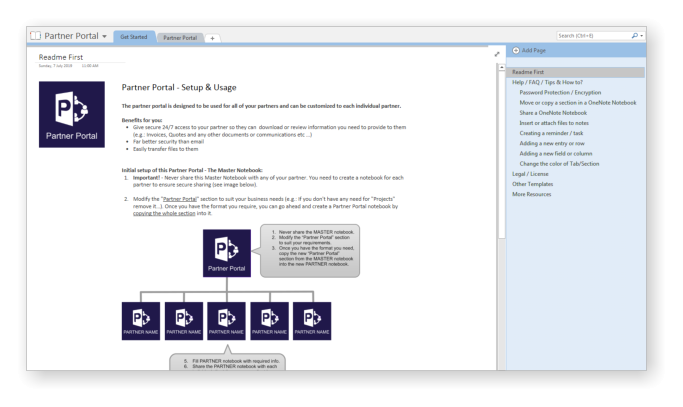Click the Benefits for you: subheading

point(142,120)
